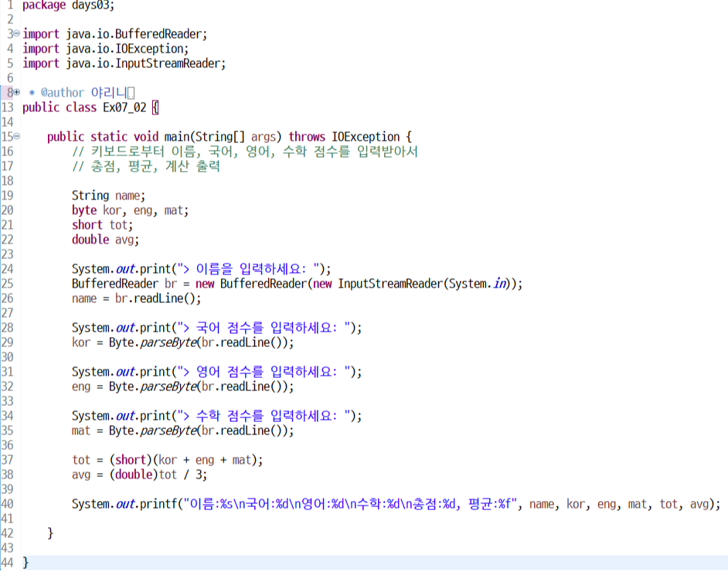Viewport: 728px width, 572px height.
Task: Collapse the import block fold marker
Action: pyautogui.click(x=17, y=33)
